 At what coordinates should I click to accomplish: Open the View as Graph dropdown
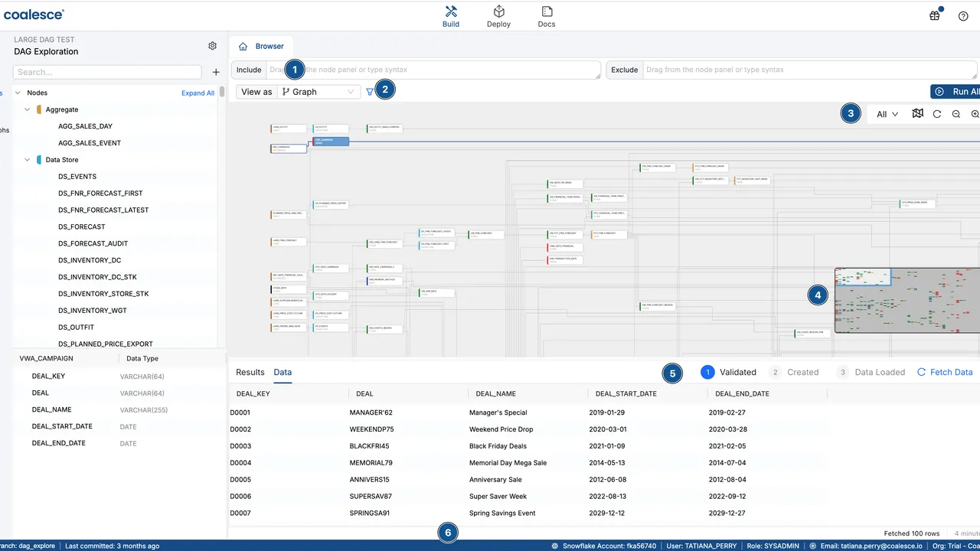[x=318, y=92]
